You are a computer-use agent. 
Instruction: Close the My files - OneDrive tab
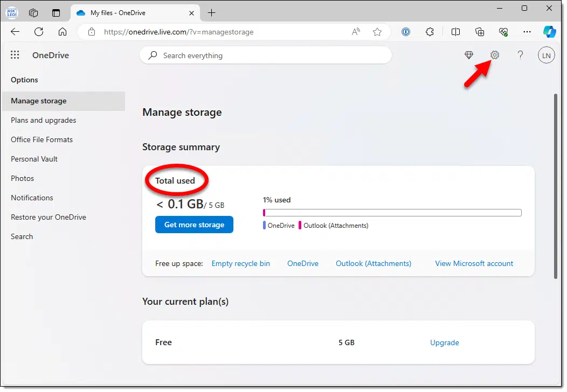pos(192,13)
